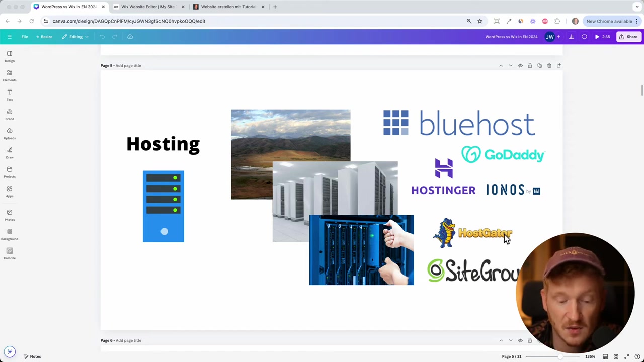Open the Chrome three-dot menu
Screen dimensions: 644x362
(x=637, y=21)
